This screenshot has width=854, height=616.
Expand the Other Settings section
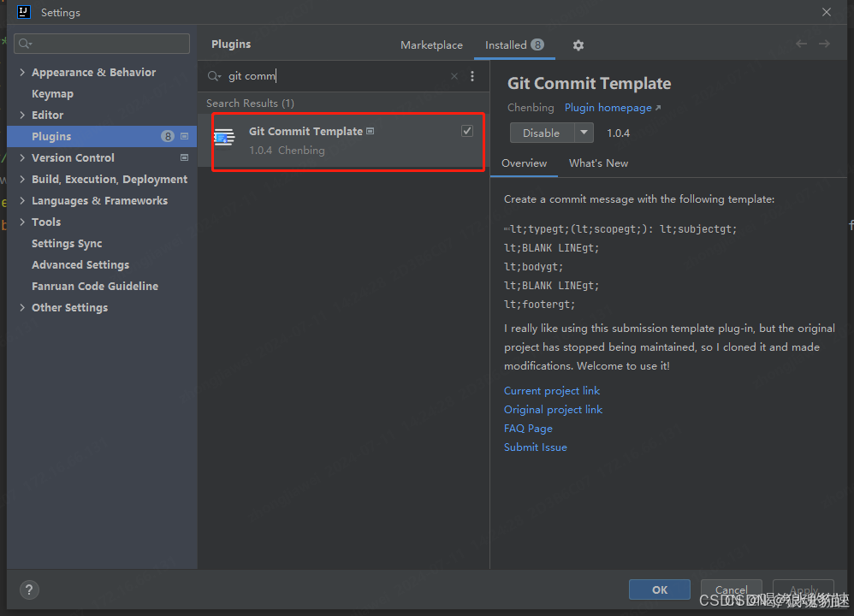point(22,307)
